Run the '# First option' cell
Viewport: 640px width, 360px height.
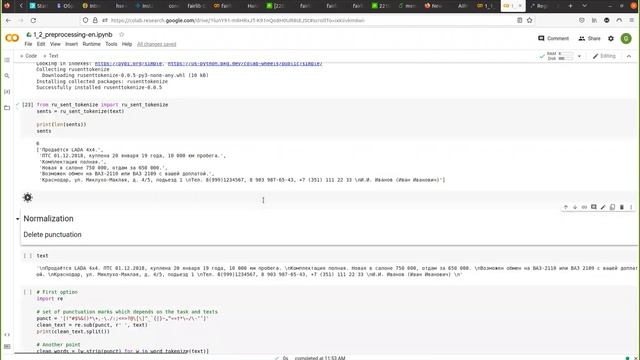[x=27, y=292]
